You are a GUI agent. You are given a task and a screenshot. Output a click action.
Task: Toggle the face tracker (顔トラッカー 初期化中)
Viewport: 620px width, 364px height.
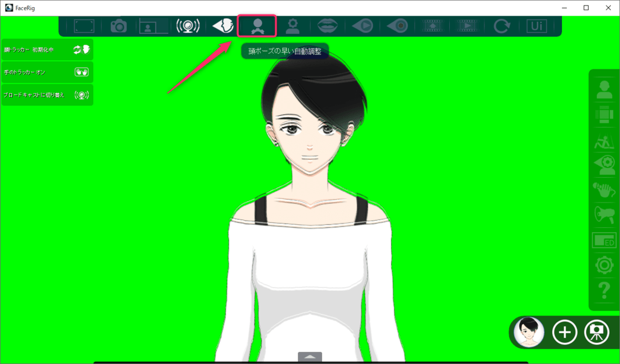[x=47, y=50]
